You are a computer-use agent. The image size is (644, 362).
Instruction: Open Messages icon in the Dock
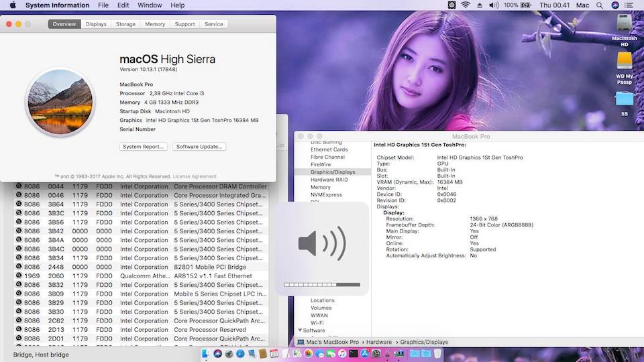coord(319,353)
